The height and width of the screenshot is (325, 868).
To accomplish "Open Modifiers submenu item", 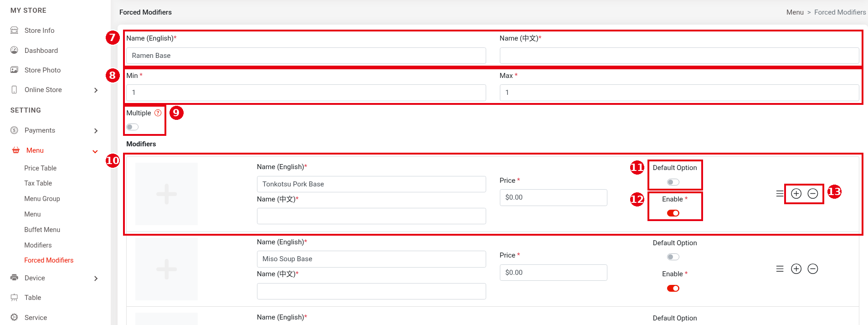I will (38, 245).
